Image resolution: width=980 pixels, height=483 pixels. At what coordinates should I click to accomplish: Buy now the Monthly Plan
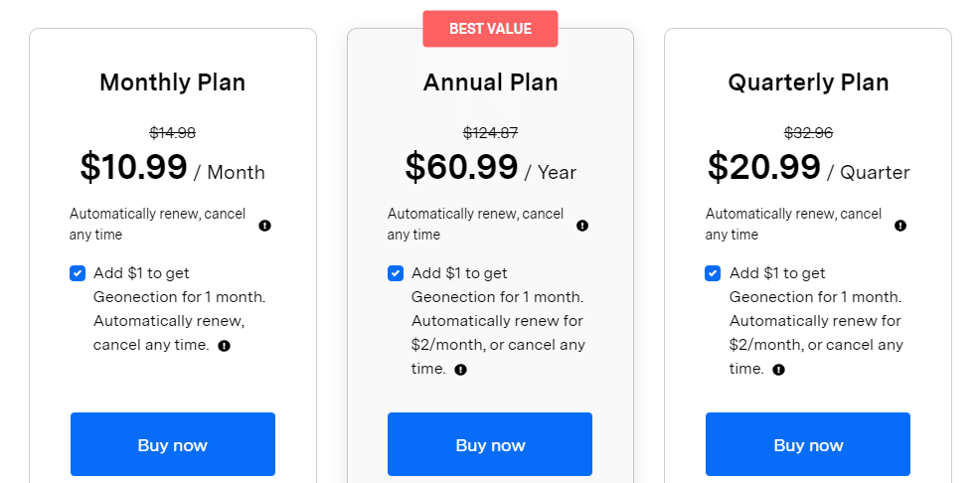(x=173, y=444)
